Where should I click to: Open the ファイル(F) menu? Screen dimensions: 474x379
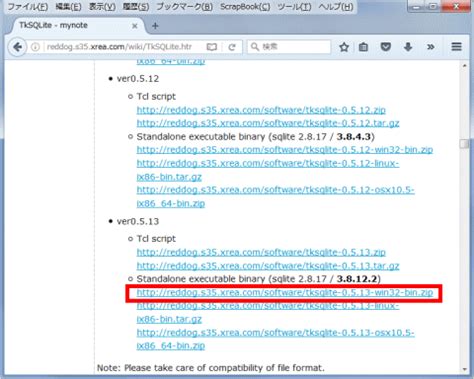(x=28, y=7)
